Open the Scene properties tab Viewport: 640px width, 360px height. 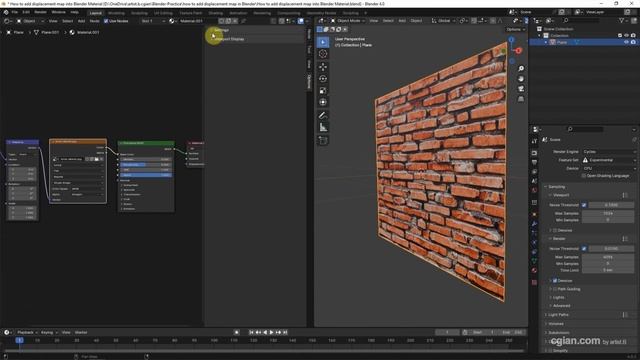click(x=534, y=181)
